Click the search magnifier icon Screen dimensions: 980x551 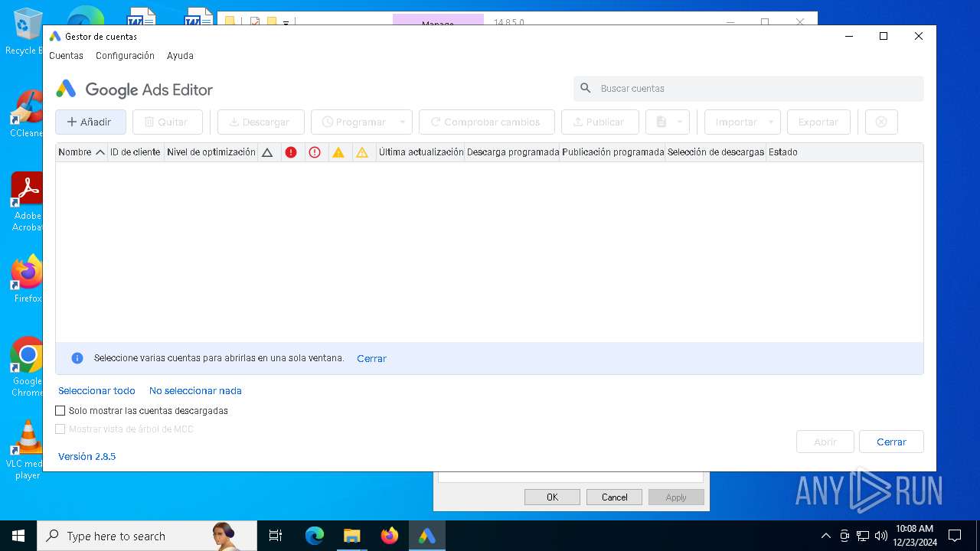click(586, 89)
